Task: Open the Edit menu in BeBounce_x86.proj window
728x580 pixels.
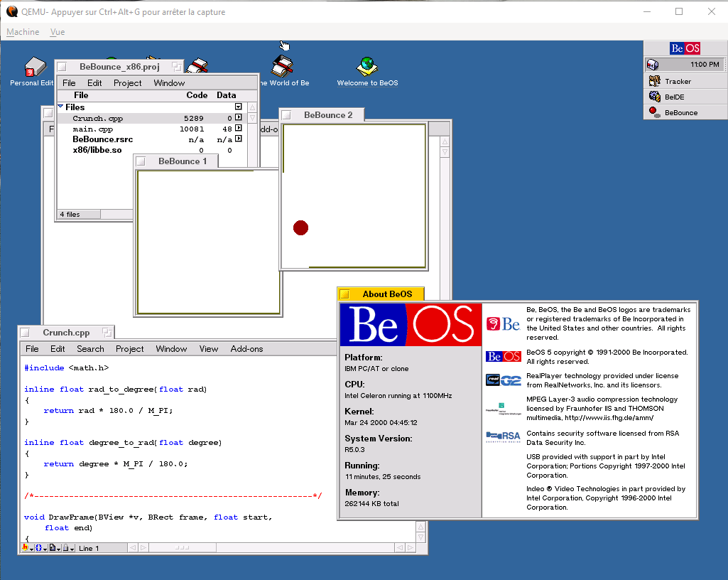Action: 94,82
